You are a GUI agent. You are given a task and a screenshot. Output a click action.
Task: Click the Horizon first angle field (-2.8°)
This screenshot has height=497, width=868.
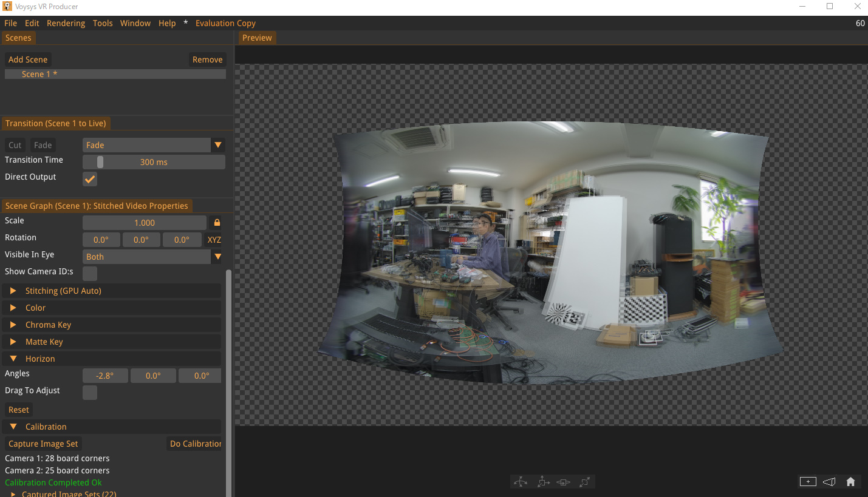(x=105, y=376)
